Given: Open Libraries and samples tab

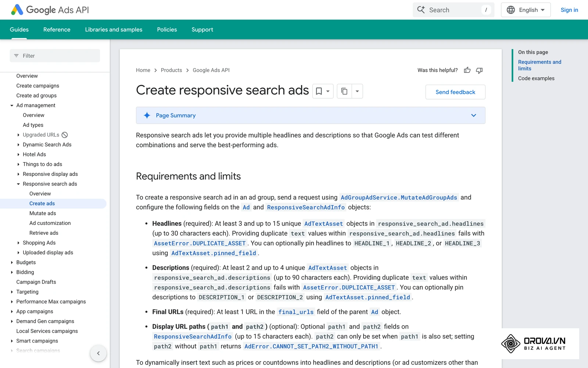Looking at the screenshot, I should click(x=114, y=29).
